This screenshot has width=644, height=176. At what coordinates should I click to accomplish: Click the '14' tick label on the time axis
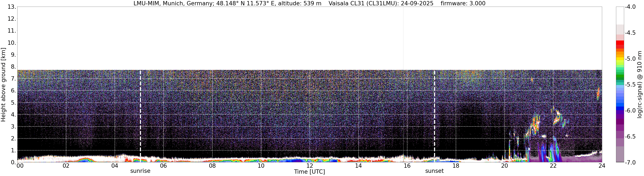[x=358, y=166]
